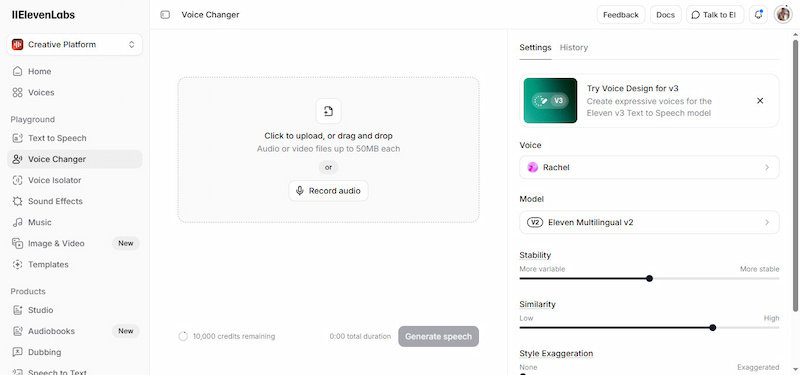Click Try Voice Design for v3 title
Screen dimensions: 800x375
pyautogui.click(x=632, y=88)
